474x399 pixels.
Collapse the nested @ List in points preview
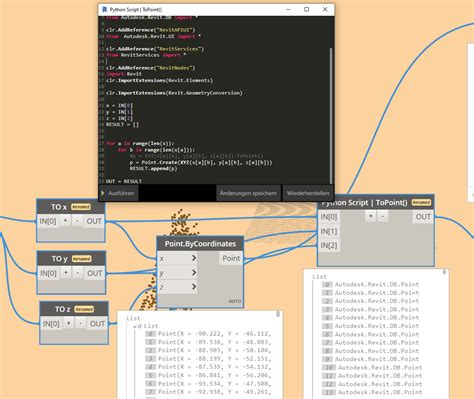135,326
